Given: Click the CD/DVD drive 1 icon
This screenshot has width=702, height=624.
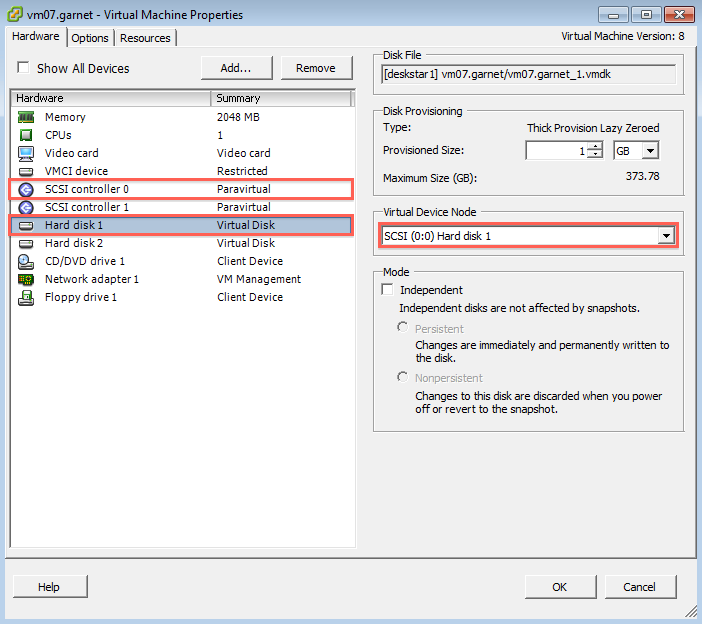Looking at the screenshot, I should (26, 261).
